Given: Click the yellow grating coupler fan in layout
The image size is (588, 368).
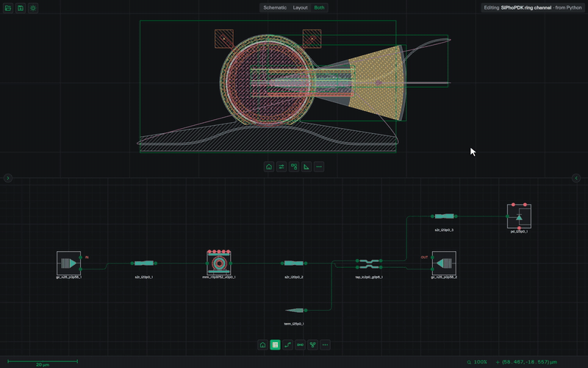Looking at the screenshot, I should coord(377,82).
